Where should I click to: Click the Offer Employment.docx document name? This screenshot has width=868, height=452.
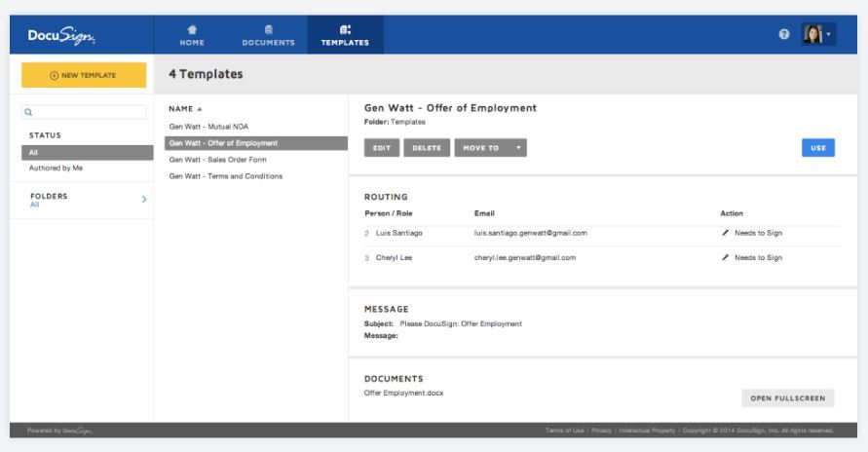click(x=403, y=393)
